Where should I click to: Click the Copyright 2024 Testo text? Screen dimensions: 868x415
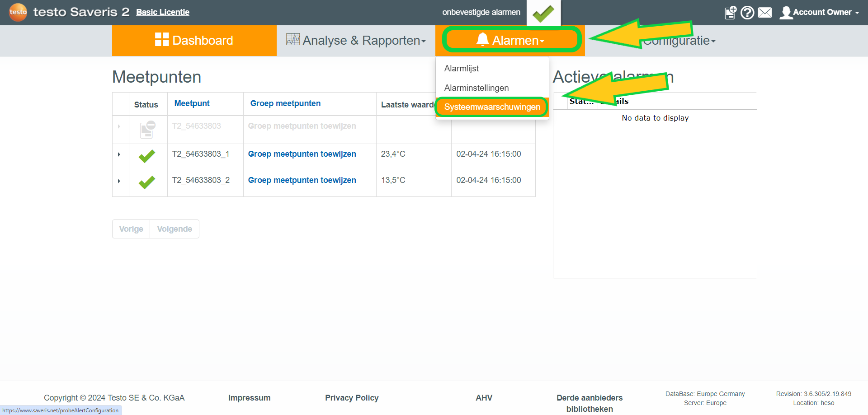pos(114,398)
